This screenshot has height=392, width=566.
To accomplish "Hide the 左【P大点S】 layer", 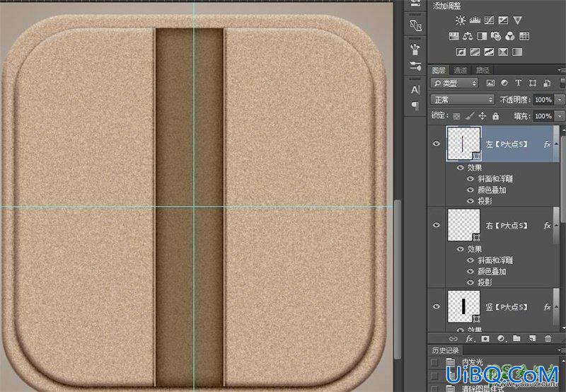I will (x=437, y=144).
